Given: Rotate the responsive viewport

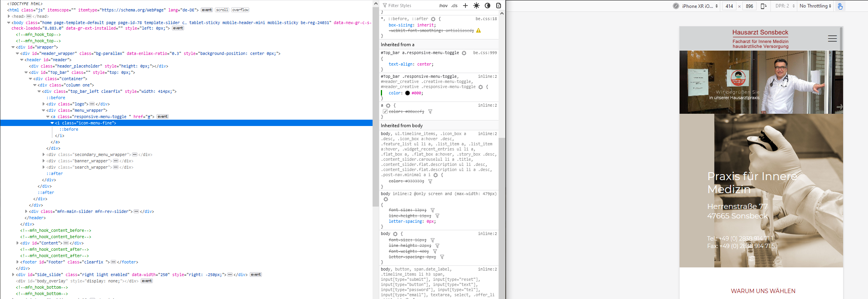Looking at the screenshot, I should click(763, 6).
